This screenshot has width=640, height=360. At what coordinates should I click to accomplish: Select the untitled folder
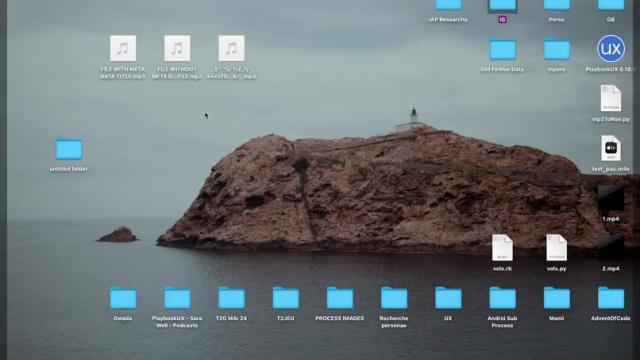click(x=69, y=149)
